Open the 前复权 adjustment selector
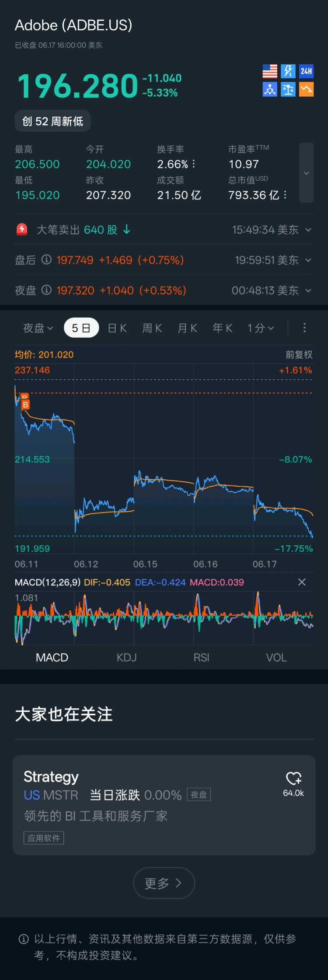Viewport: 328px width, 980px height. click(x=299, y=355)
